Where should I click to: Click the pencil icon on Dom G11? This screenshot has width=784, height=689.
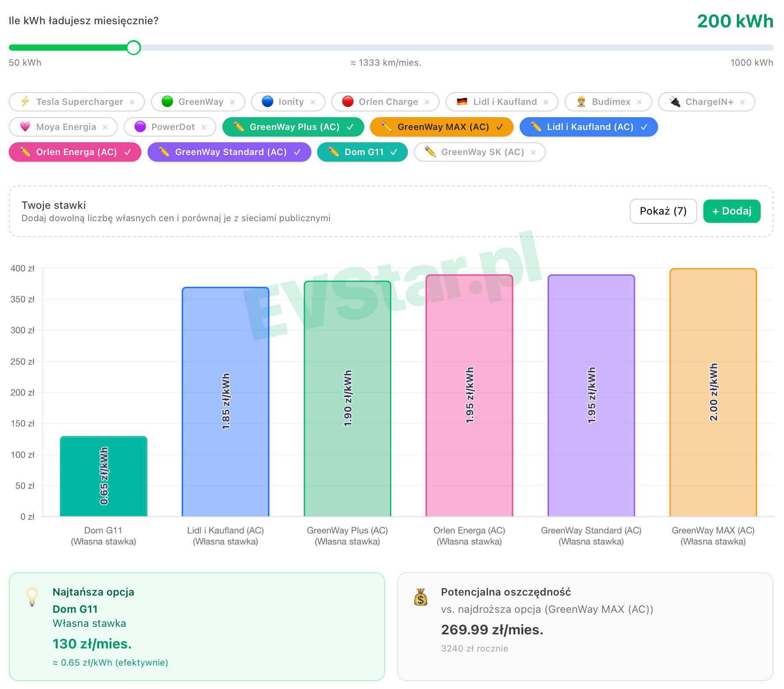333,152
